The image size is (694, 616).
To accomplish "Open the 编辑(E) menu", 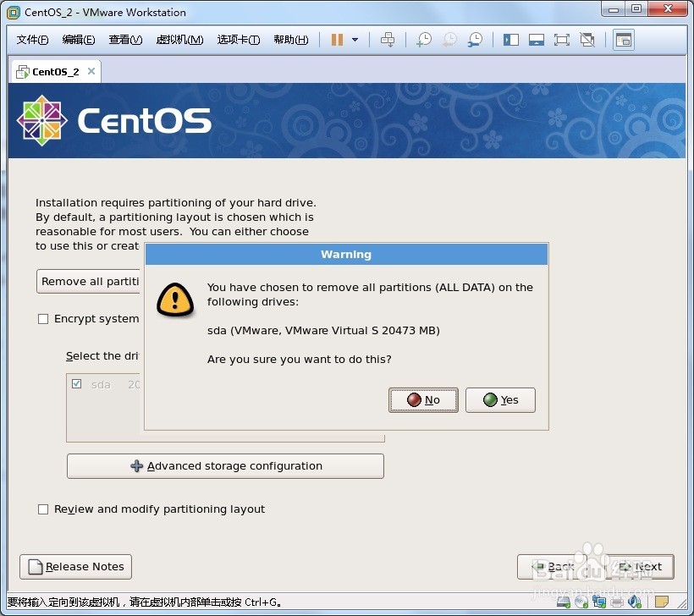I will [x=79, y=40].
